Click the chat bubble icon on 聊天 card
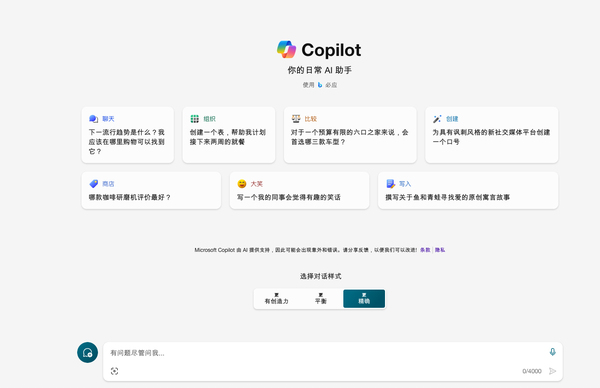The height and width of the screenshot is (388, 600). point(93,119)
